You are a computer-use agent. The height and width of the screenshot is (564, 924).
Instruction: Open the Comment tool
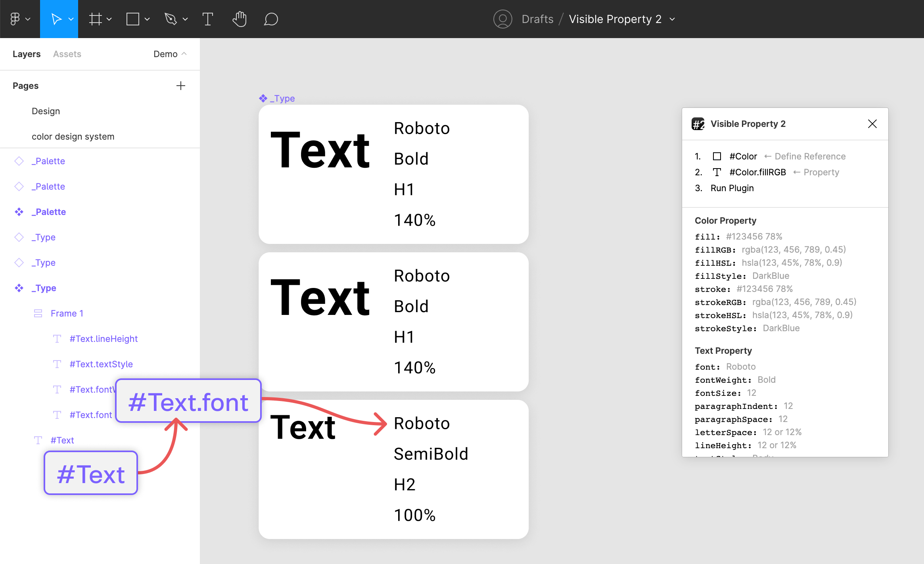(270, 19)
